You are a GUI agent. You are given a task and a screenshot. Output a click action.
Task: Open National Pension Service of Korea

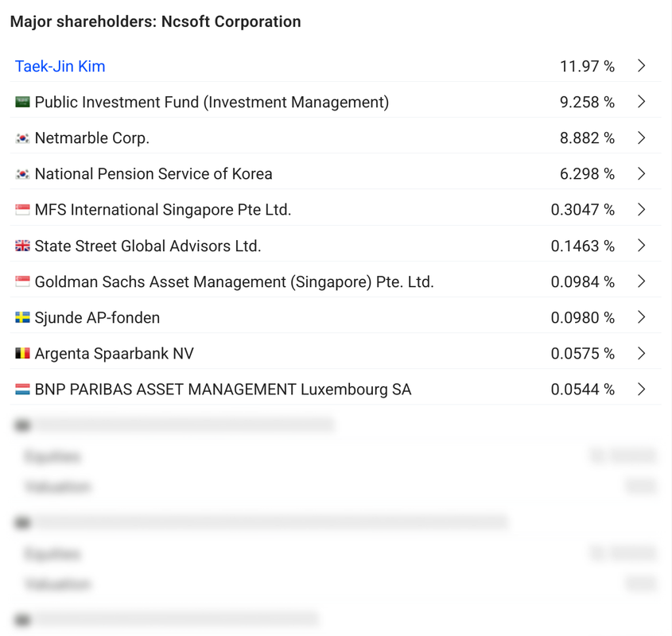[x=153, y=174]
